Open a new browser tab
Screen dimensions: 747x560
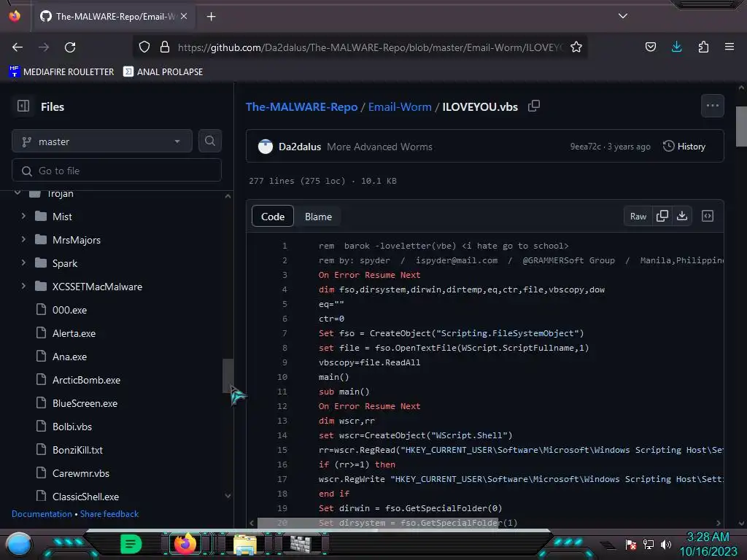211,17
